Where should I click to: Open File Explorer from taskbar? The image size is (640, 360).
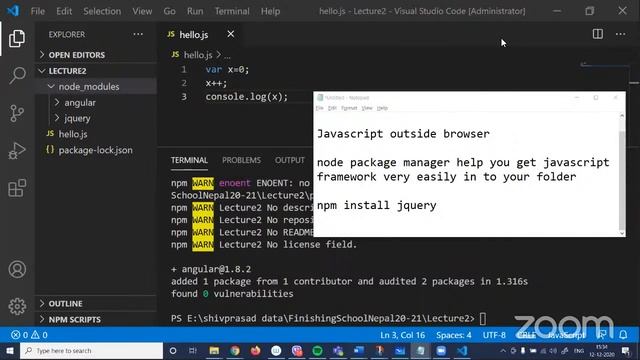(x=214, y=351)
